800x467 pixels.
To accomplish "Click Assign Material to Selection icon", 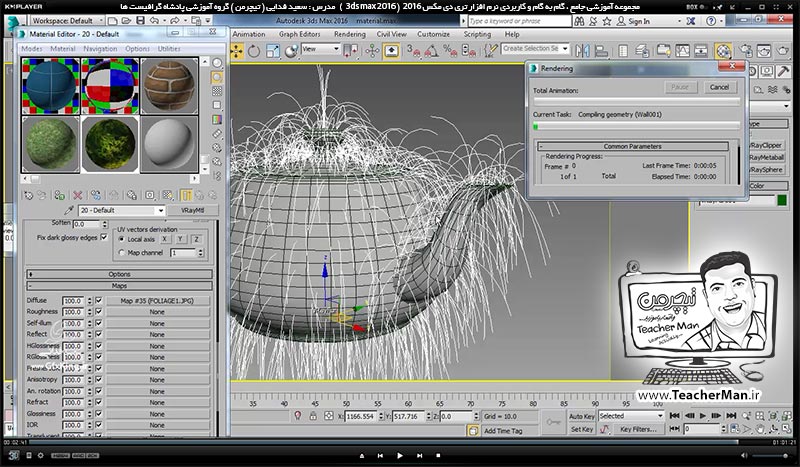I will tap(59, 195).
